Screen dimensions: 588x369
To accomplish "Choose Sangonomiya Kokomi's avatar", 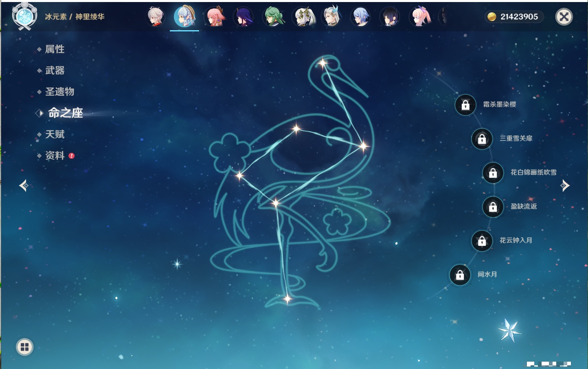I will click(x=420, y=17).
